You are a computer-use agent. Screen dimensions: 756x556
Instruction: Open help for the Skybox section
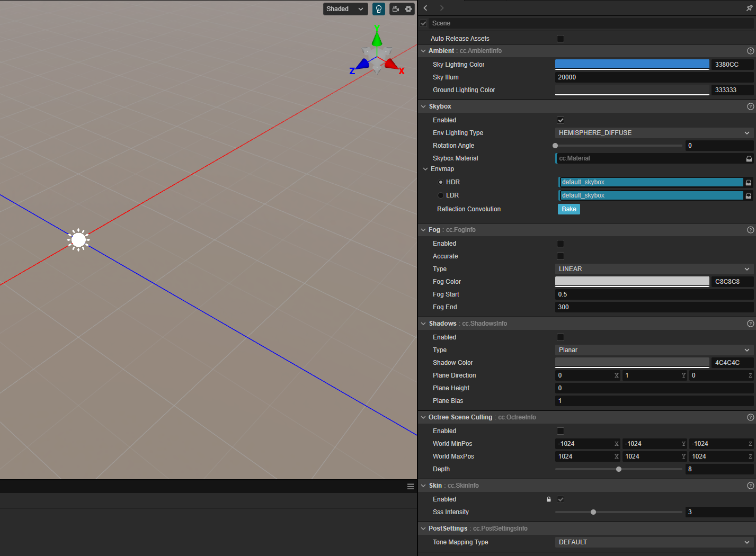click(x=750, y=106)
